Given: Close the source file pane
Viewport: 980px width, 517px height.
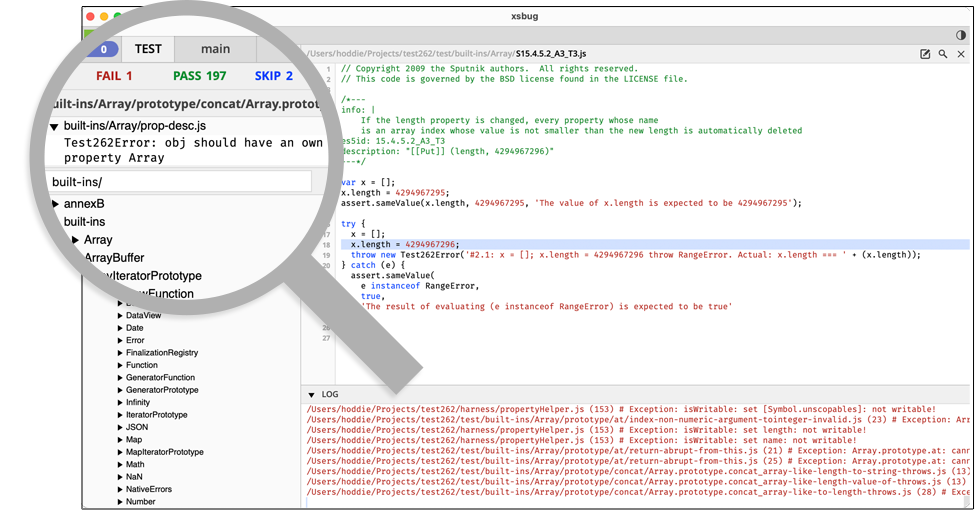Looking at the screenshot, I should click(961, 54).
